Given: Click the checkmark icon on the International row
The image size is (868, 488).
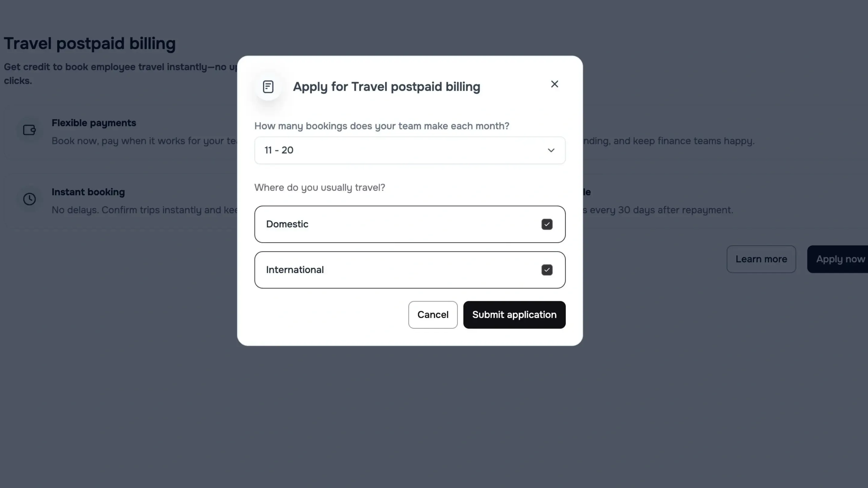Looking at the screenshot, I should tap(547, 269).
